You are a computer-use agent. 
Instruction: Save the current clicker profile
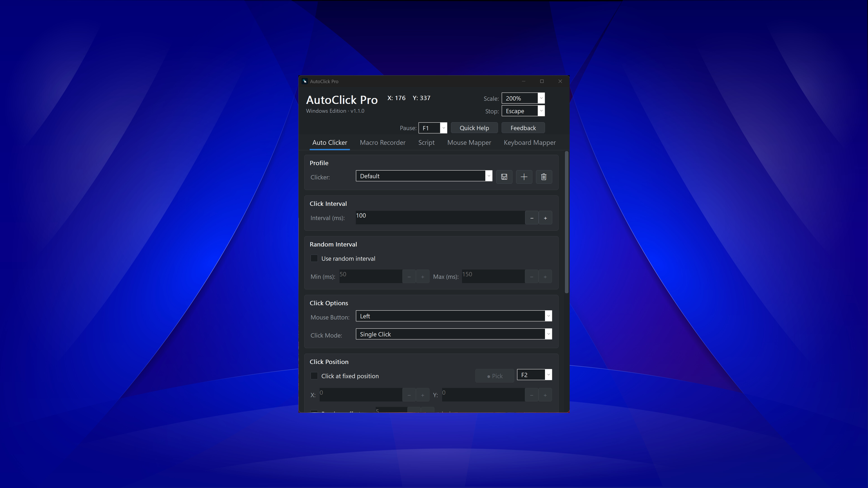(504, 177)
